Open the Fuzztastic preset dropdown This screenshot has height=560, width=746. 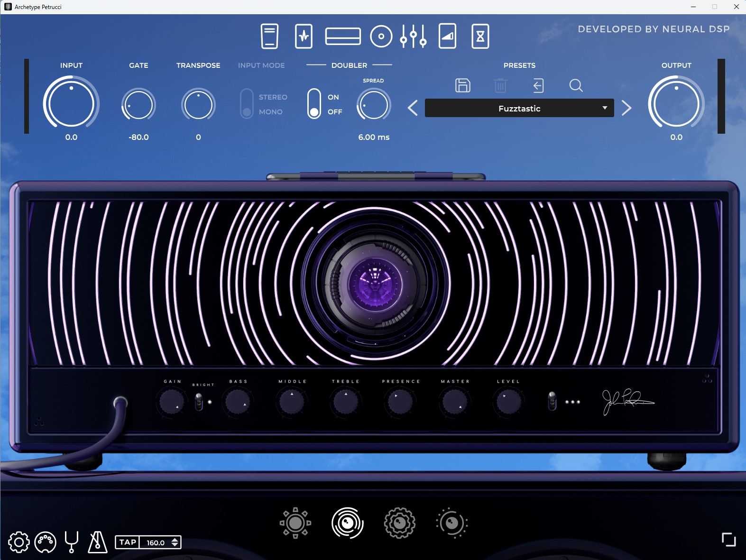pyautogui.click(x=519, y=108)
